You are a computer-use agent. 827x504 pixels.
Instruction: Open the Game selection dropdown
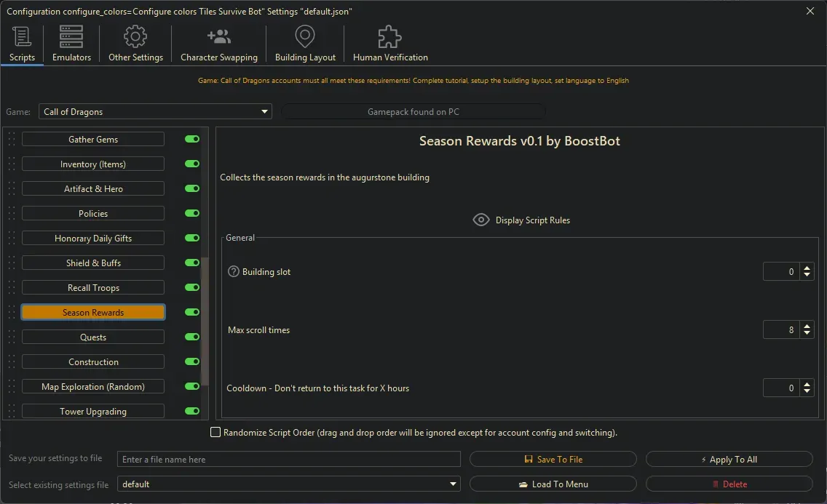tap(264, 111)
